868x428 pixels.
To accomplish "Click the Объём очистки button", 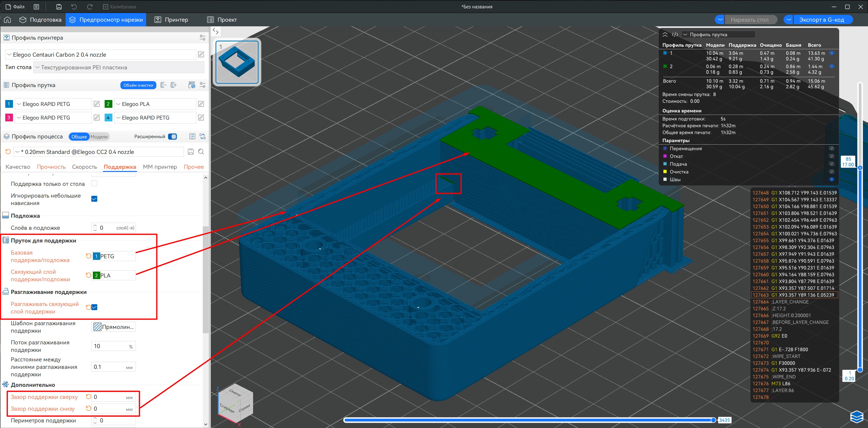I will point(138,85).
